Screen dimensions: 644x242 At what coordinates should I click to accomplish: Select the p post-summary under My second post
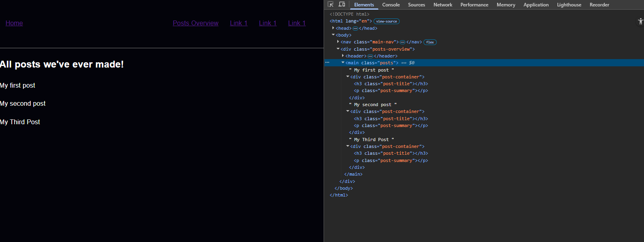pos(391,125)
